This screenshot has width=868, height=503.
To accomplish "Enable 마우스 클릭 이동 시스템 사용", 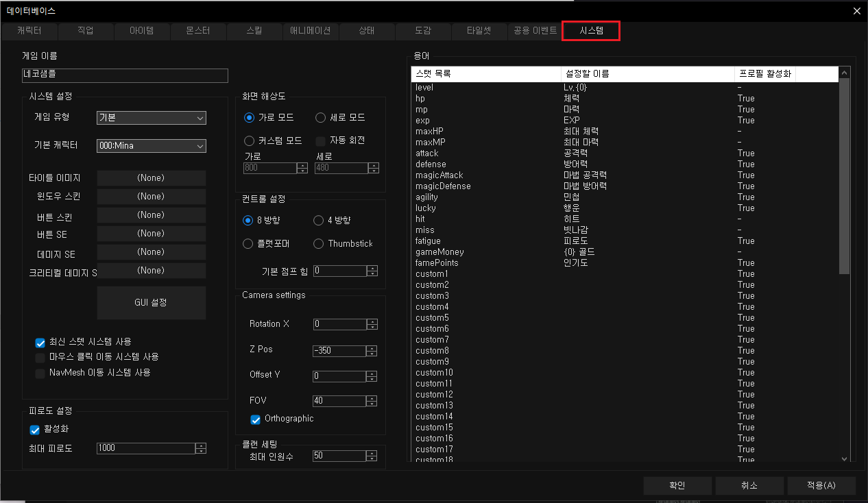I will (40, 358).
